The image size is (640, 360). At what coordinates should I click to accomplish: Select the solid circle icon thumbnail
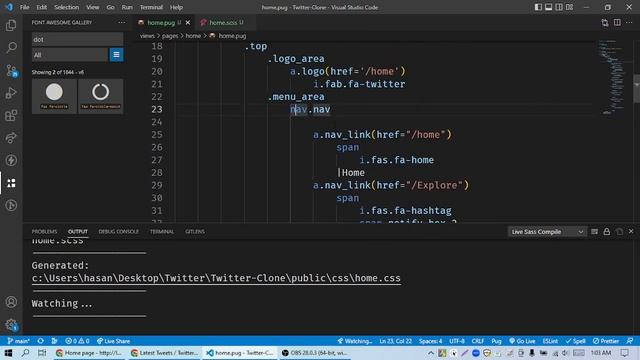pyautogui.click(x=54, y=96)
